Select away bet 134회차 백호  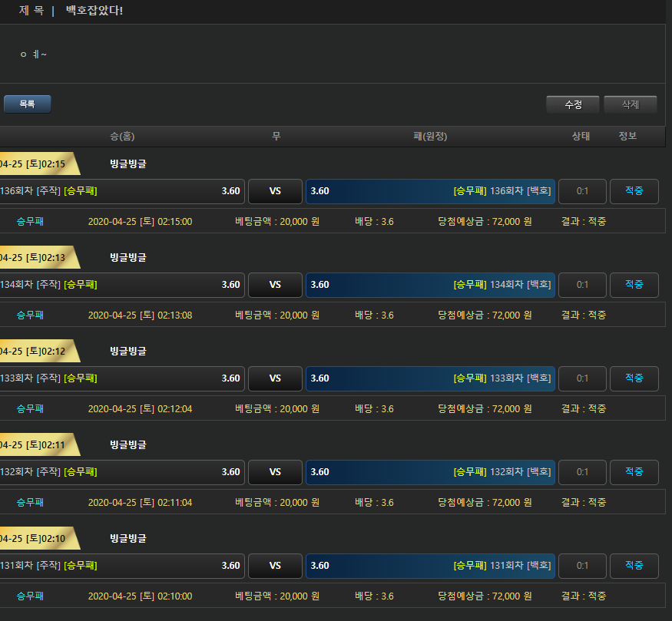[430, 285]
